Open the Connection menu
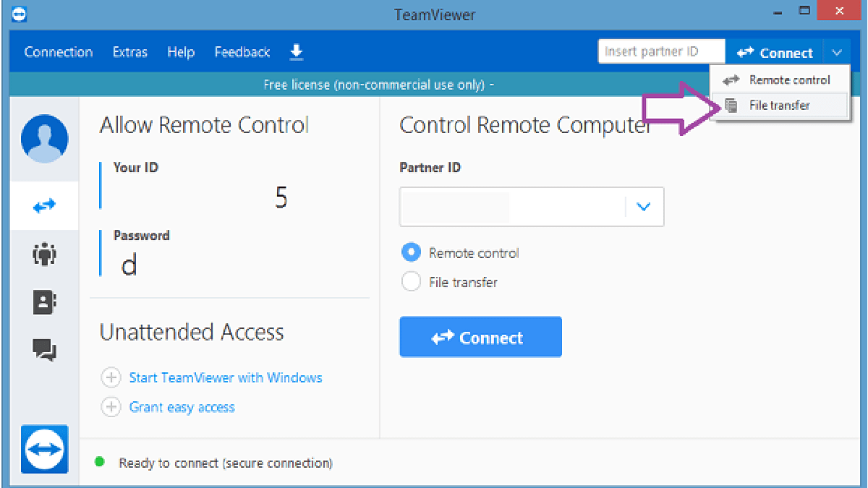The width and height of the screenshot is (868, 488). [59, 51]
